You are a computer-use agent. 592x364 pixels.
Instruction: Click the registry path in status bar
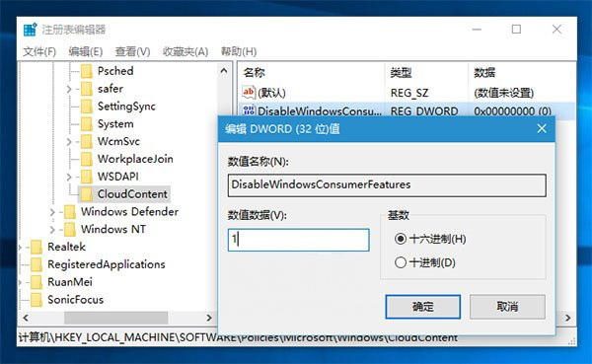(x=238, y=337)
